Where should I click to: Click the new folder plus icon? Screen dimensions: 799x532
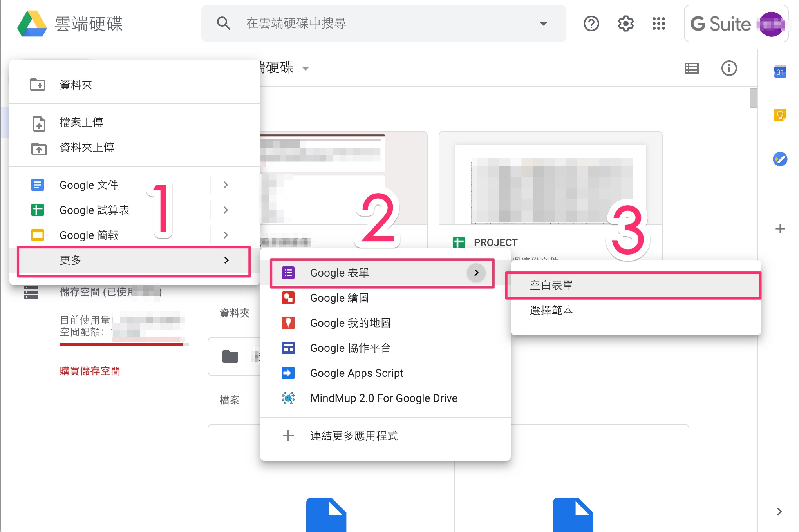[38, 85]
